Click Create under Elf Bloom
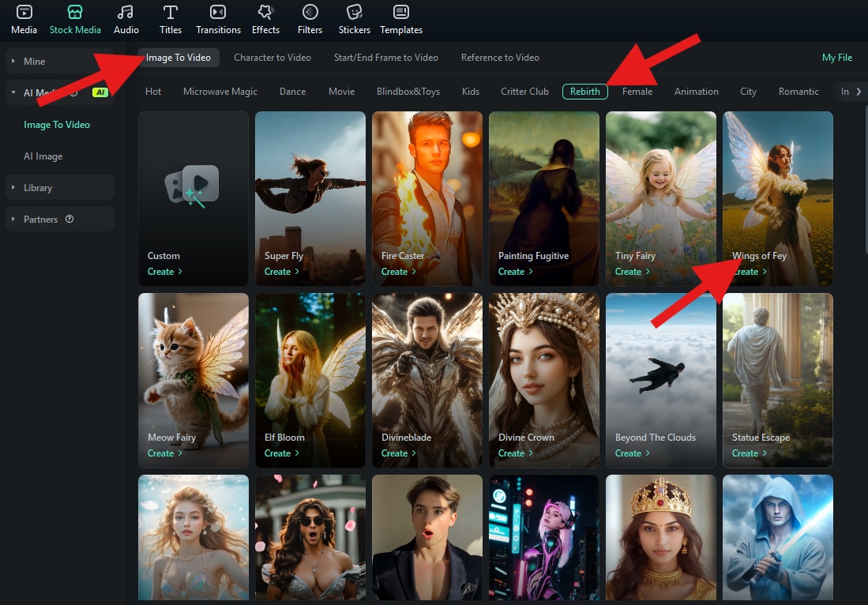 tap(281, 453)
